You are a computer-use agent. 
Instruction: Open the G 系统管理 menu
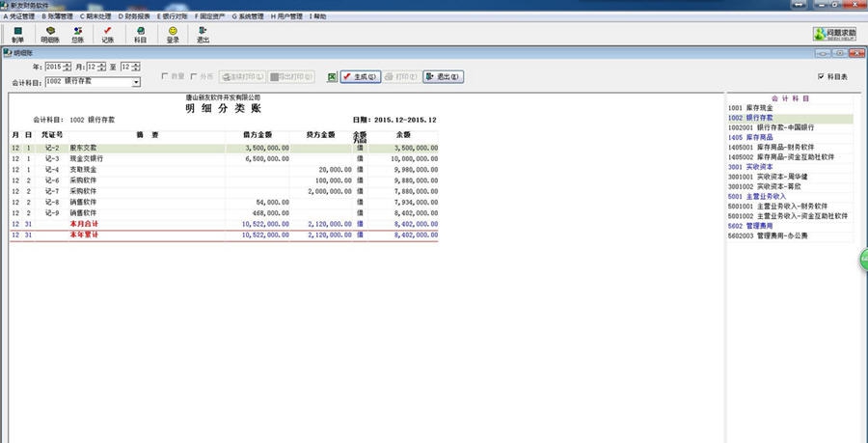pos(248,16)
